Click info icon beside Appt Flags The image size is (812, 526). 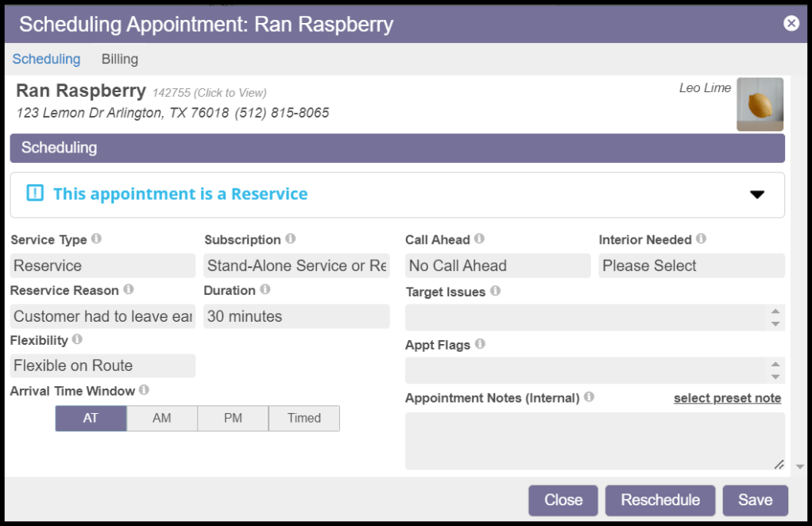[x=480, y=344]
